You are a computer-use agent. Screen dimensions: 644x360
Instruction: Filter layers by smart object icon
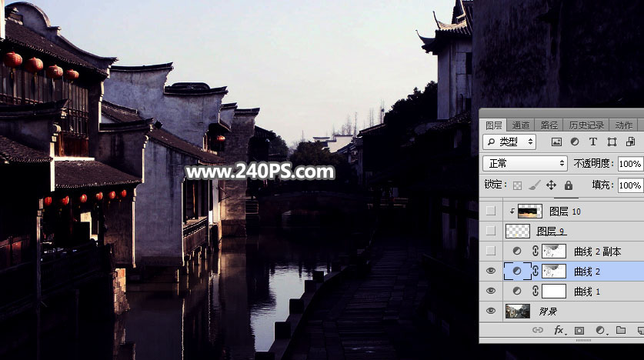pos(630,142)
